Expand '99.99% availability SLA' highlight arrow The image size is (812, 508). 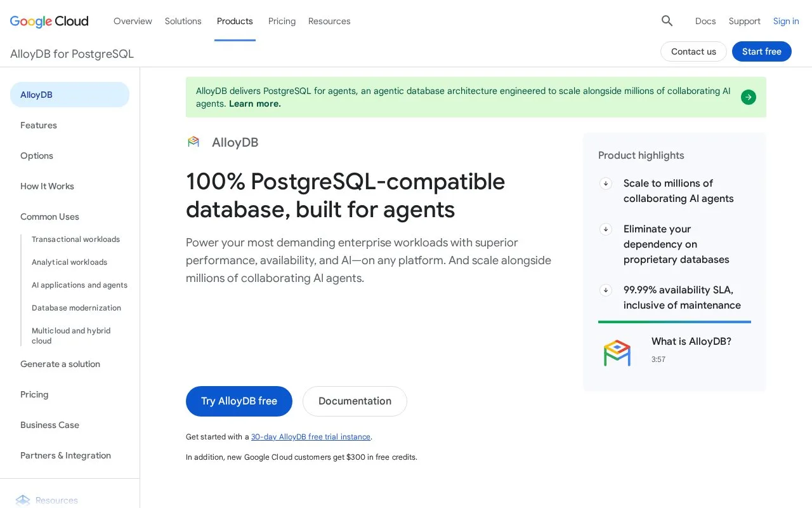(x=606, y=290)
